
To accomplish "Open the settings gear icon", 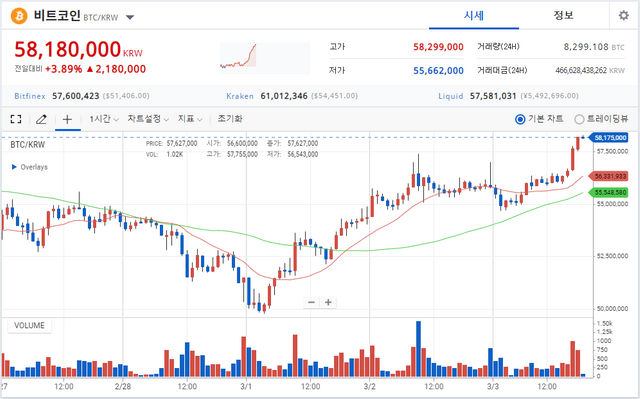I will [x=623, y=16].
